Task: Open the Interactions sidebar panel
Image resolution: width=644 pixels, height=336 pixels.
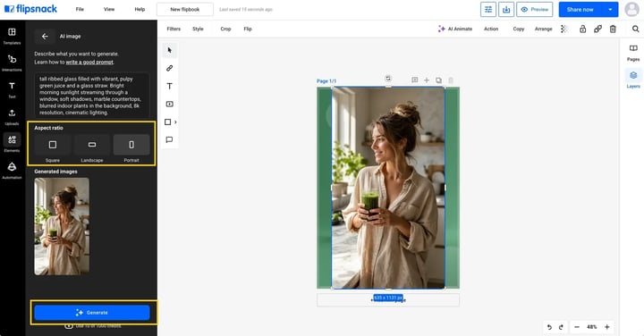Action: coord(12,63)
